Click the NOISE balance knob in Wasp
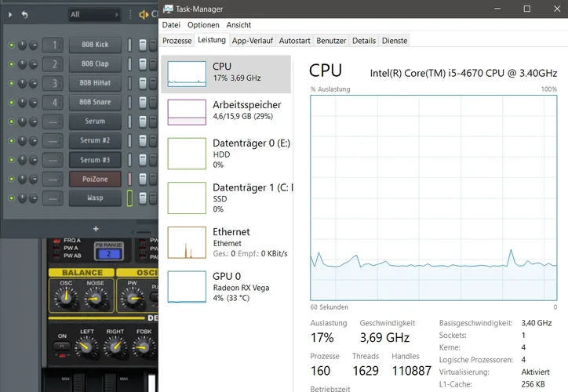The width and height of the screenshot is (568, 392). tap(96, 299)
